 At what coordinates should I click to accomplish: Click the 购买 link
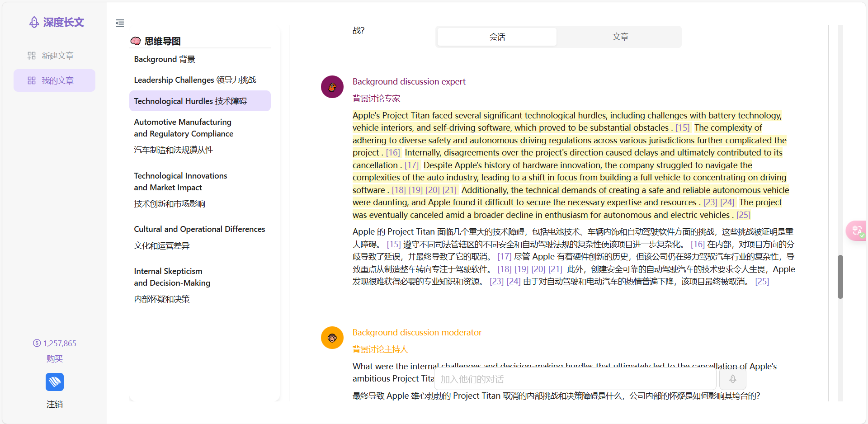pos(55,358)
